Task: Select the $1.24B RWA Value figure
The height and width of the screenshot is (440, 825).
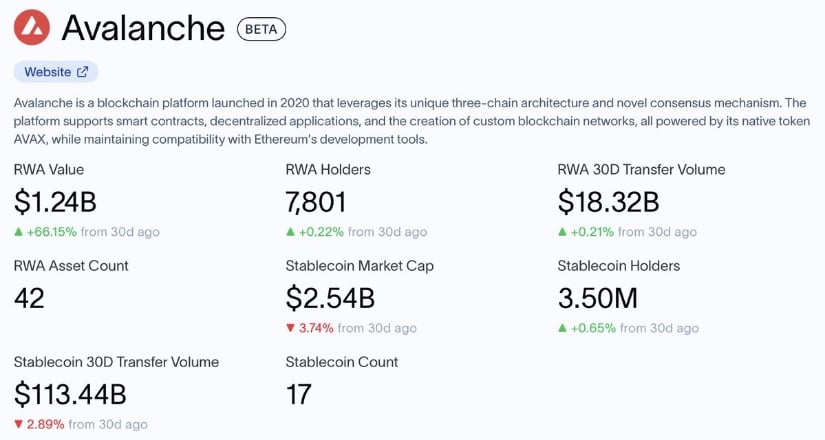Action: 55,202
